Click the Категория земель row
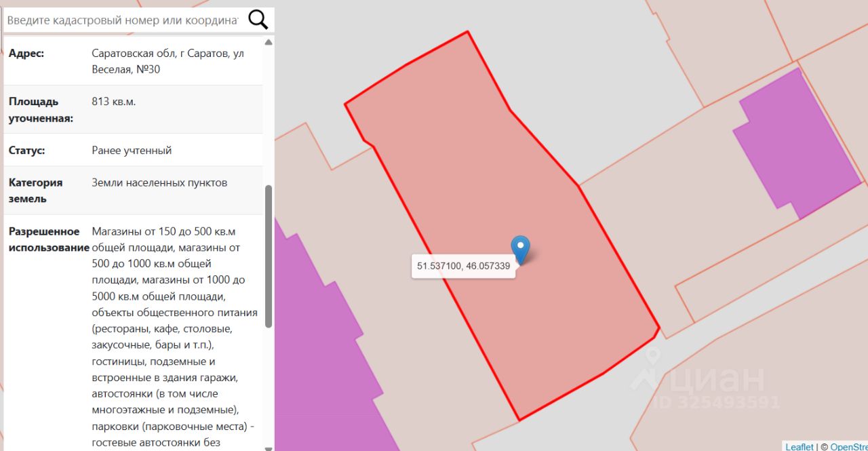The height and width of the screenshot is (451, 868). [133, 191]
